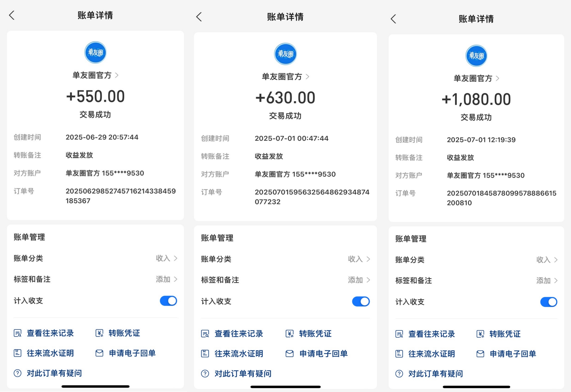Expand 单友圈官方 chevron in the +1,080.00 panel

pos(497,79)
